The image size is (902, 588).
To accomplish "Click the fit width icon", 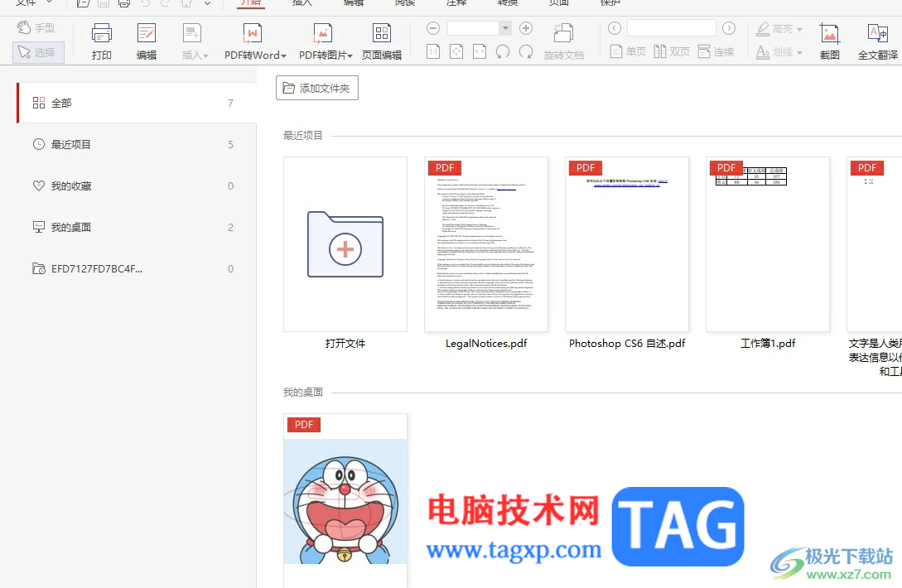I will [x=480, y=52].
